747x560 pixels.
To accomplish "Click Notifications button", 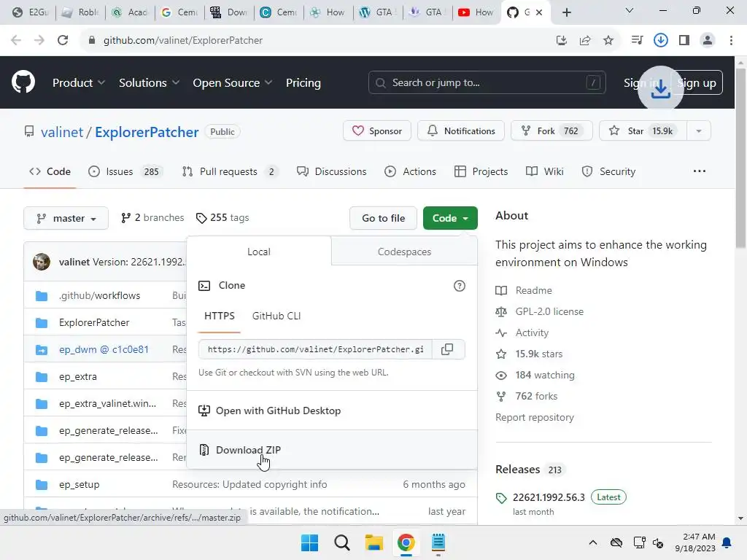I will (461, 131).
